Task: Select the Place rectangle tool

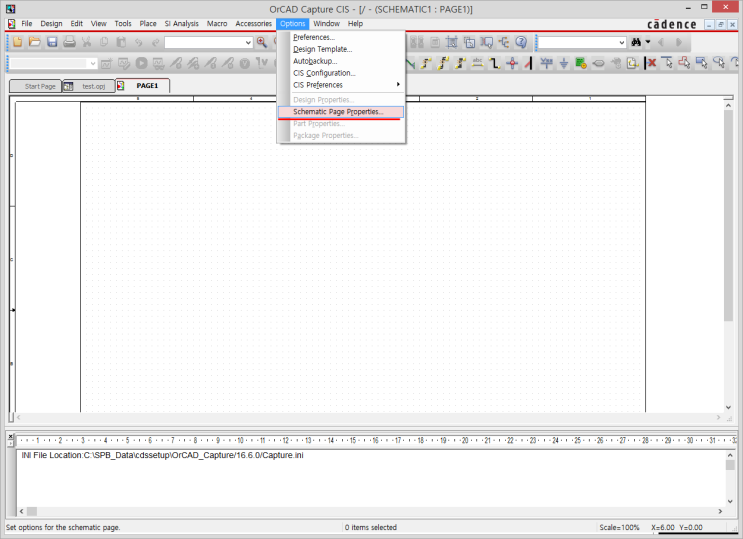Action: (x=702, y=63)
